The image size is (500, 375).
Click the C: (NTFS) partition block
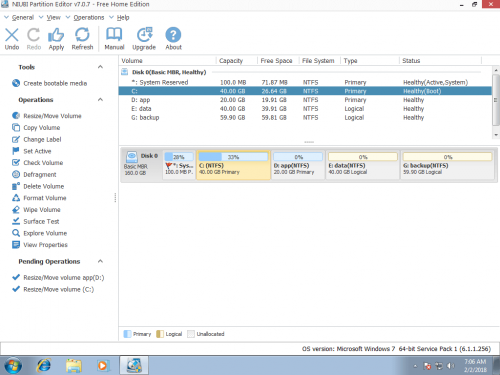(x=233, y=165)
